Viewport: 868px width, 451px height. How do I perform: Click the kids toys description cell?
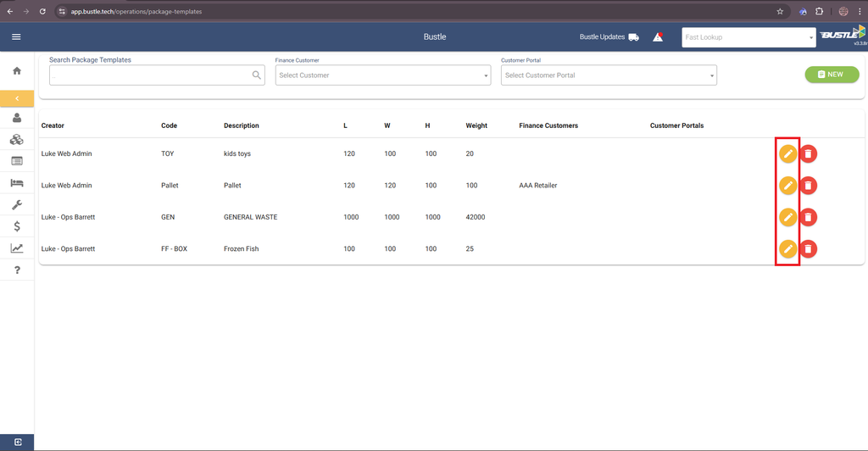point(237,153)
